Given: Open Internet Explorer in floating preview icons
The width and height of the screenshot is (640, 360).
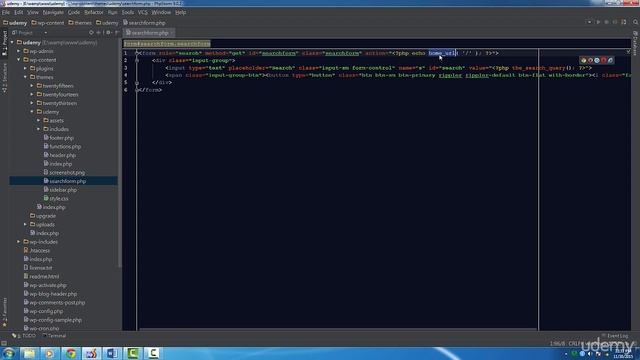Looking at the screenshot, I should tap(610, 60).
